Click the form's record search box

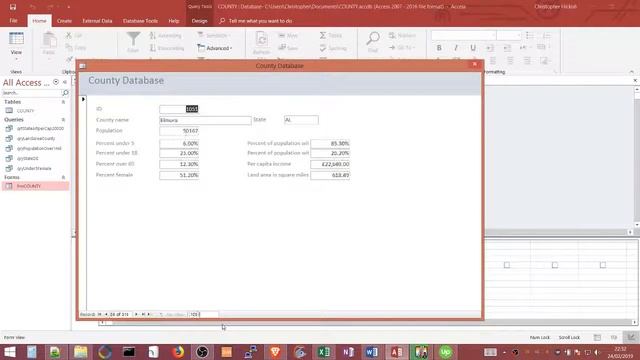(x=203, y=314)
